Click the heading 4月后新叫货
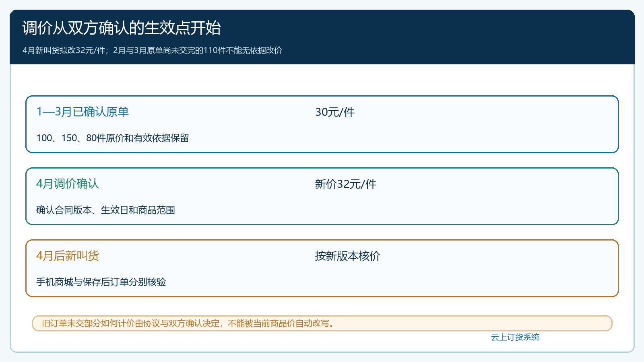Screen dimensions: 644x362 [x=68, y=256]
